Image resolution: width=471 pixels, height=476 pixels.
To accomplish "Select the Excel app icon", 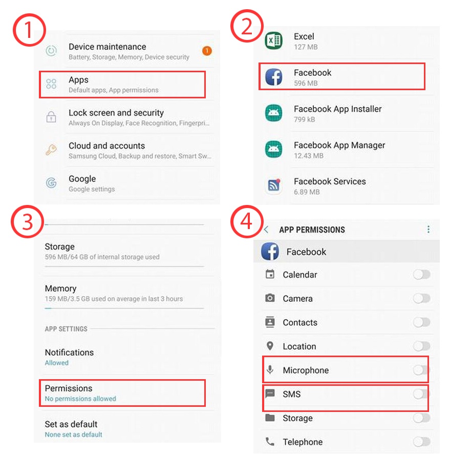I will pyautogui.click(x=274, y=40).
